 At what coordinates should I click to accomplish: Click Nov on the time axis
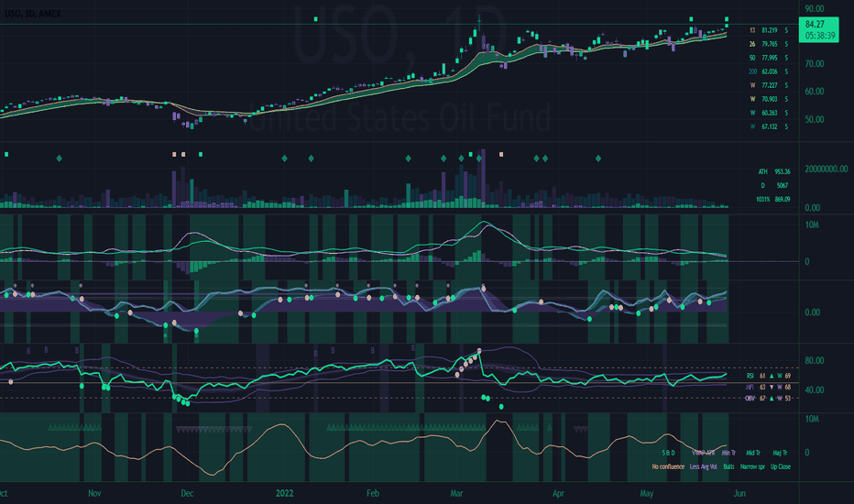click(94, 494)
